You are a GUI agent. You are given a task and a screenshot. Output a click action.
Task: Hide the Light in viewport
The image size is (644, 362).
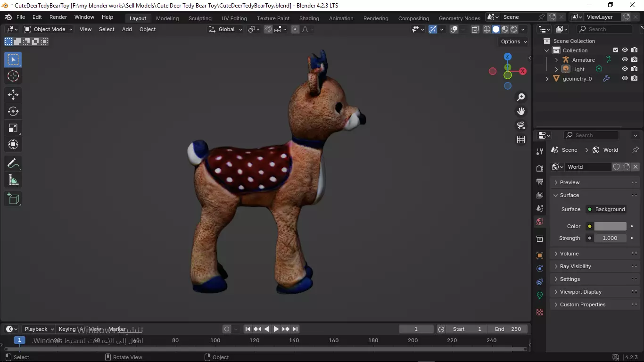pyautogui.click(x=625, y=69)
